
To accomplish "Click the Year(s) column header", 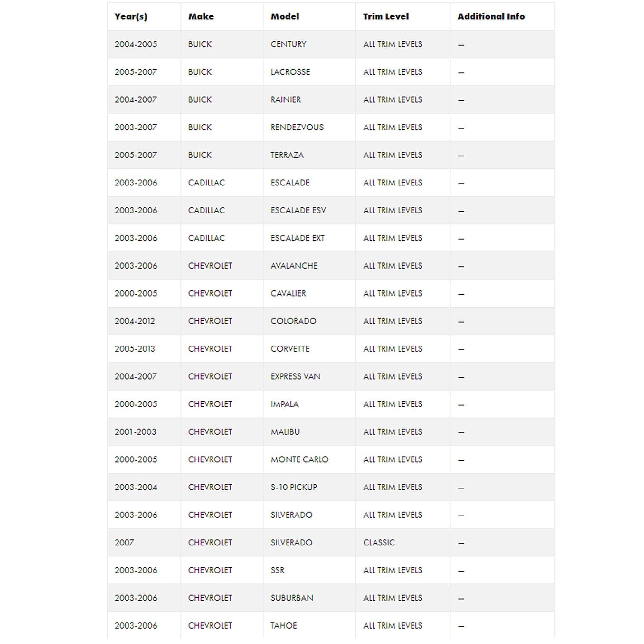I will (x=131, y=17).
